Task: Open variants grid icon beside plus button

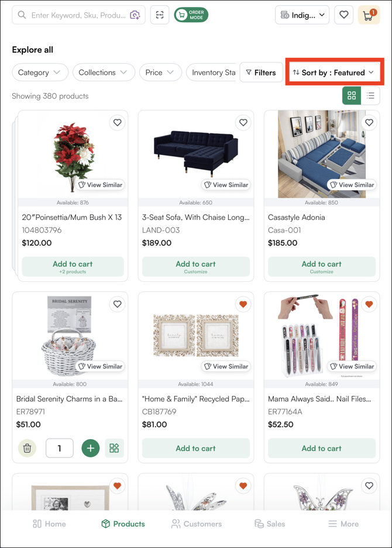Action: click(114, 449)
